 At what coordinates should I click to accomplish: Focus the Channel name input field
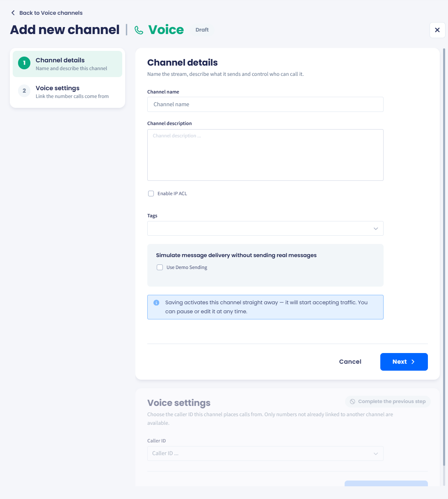(265, 104)
